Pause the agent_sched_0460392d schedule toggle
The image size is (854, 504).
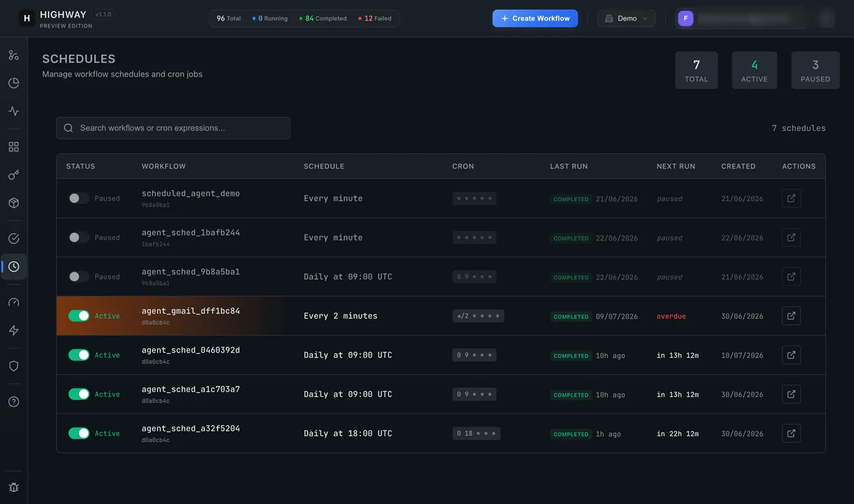pyautogui.click(x=78, y=355)
